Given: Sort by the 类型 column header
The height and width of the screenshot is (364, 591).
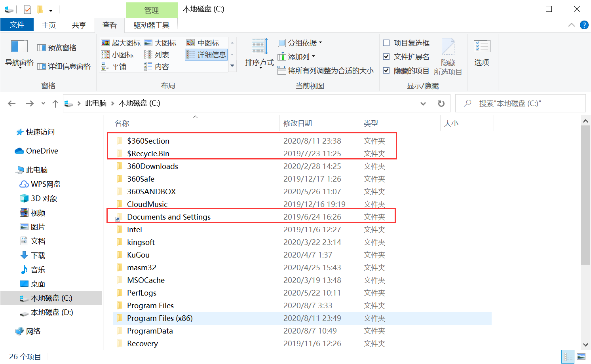Looking at the screenshot, I should click(x=400, y=123).
